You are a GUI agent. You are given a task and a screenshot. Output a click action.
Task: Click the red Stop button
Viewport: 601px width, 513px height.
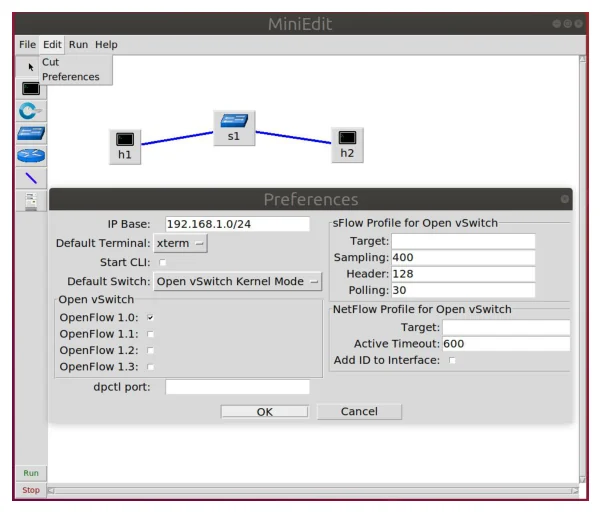[x=31, y=490]
